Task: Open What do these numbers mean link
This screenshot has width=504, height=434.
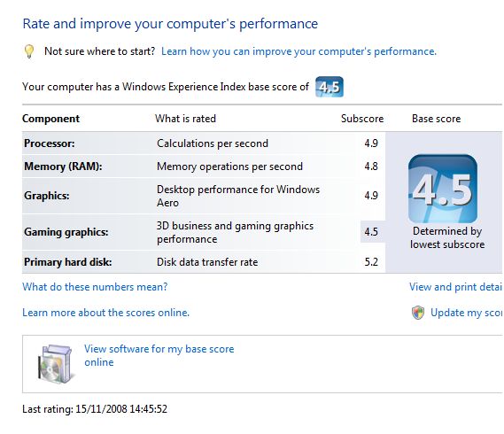Action: tap(95, 287)
